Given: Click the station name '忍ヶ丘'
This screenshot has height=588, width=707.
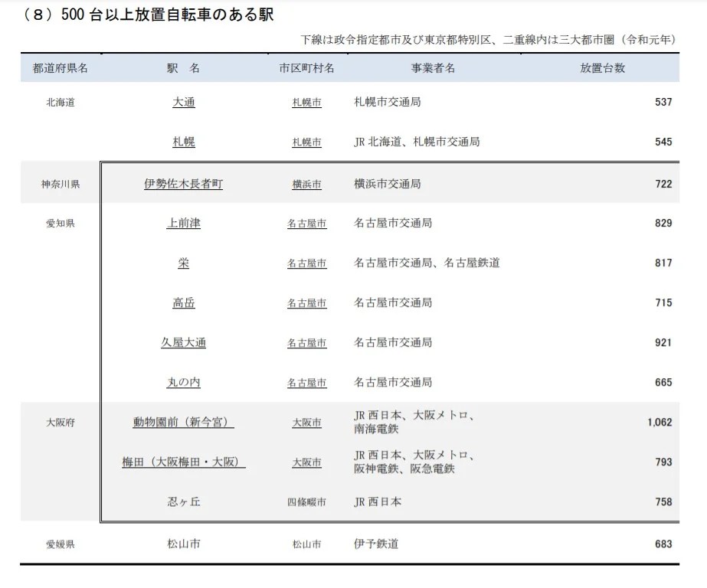Looking at the screenshot, I should click(184, 502).
